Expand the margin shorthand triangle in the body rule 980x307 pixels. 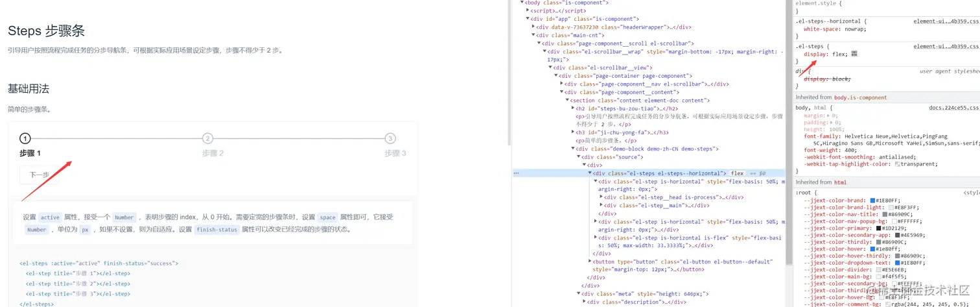pyautogui.click(x=828, y=115)
